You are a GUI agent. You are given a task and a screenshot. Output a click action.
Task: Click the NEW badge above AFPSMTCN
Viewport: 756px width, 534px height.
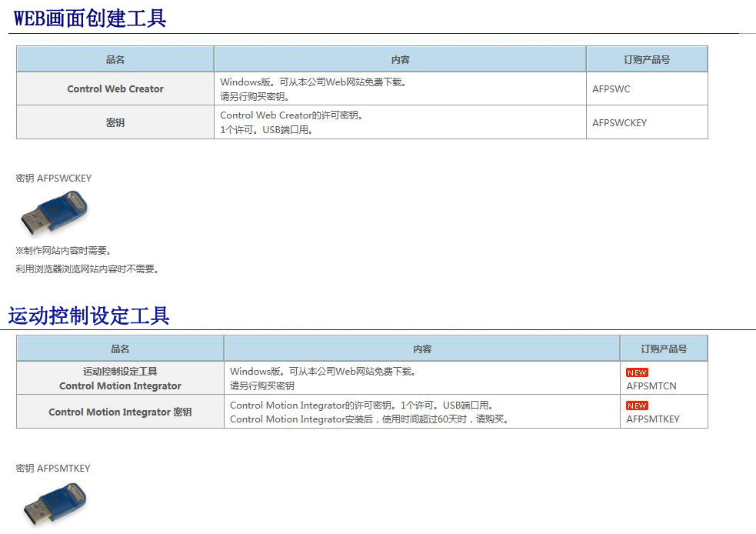(x=637, y=372)
